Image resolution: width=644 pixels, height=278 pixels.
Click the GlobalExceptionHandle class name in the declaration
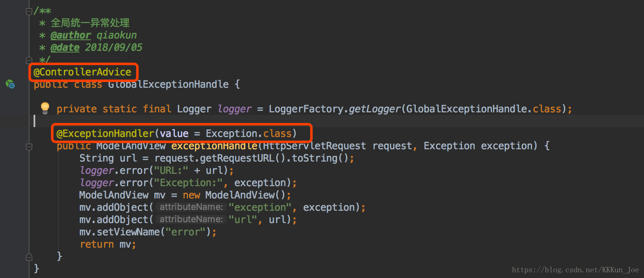point(168,84)
